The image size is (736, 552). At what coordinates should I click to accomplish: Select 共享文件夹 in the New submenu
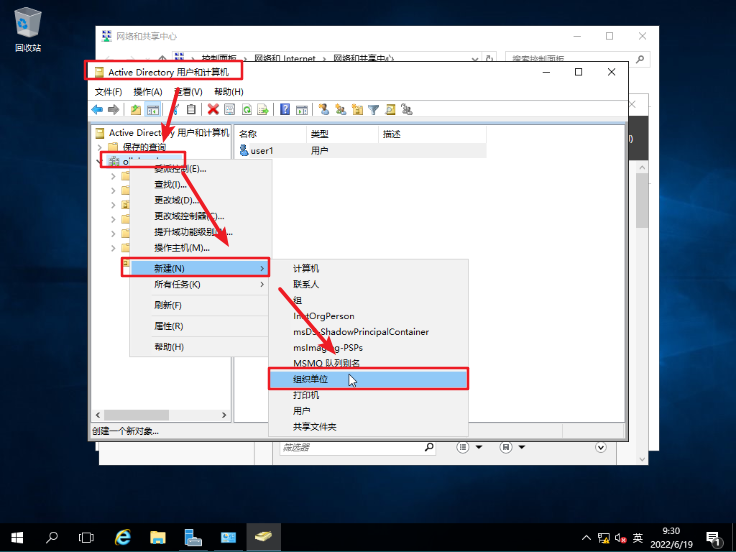368,427
